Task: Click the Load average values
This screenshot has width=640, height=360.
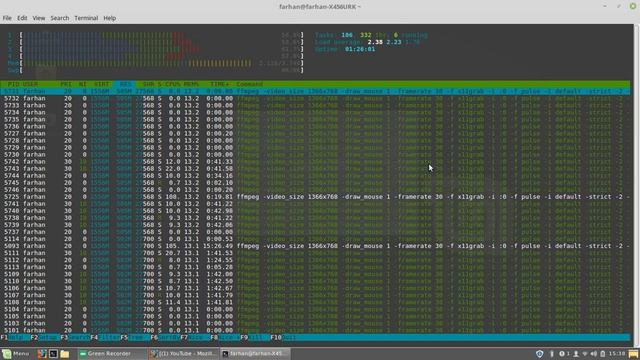Action: 393,42
